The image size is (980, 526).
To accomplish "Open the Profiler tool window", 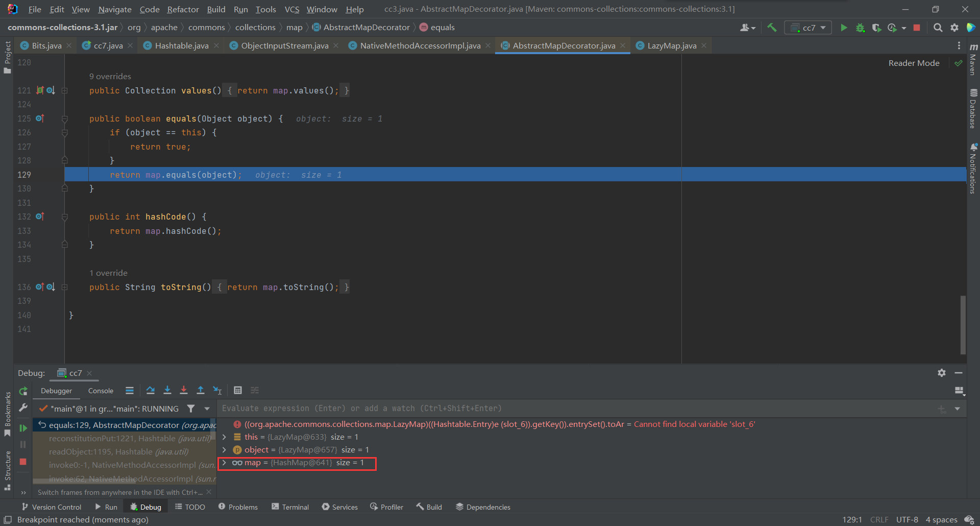I will tap(386, 507).
